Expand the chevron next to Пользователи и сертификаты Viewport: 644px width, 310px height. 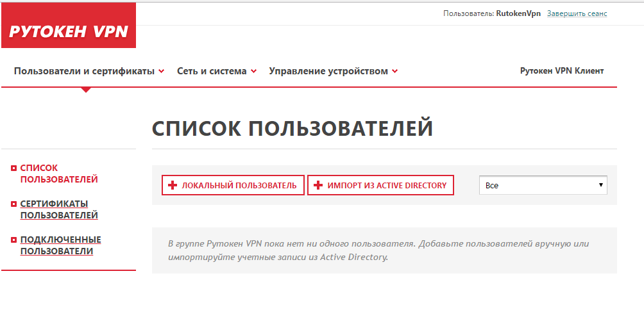click(x=162, y=72)
